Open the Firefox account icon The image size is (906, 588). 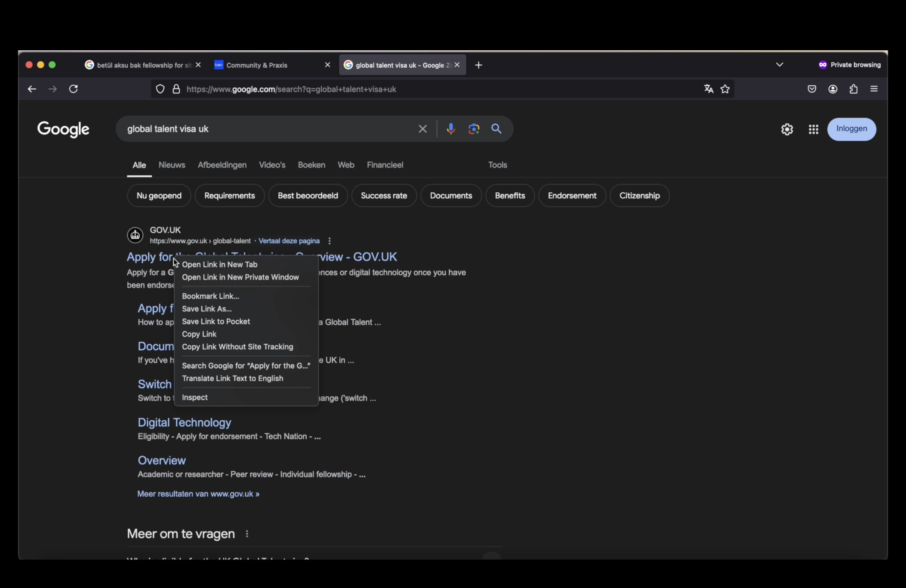click(833, 89)
